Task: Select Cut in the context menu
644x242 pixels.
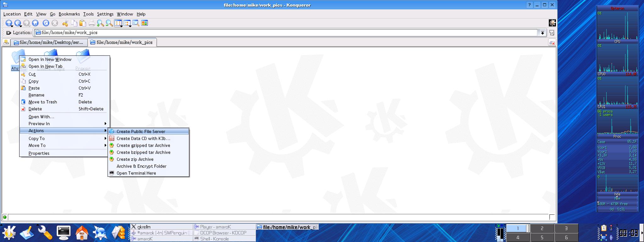Action: tap(64, 74)
